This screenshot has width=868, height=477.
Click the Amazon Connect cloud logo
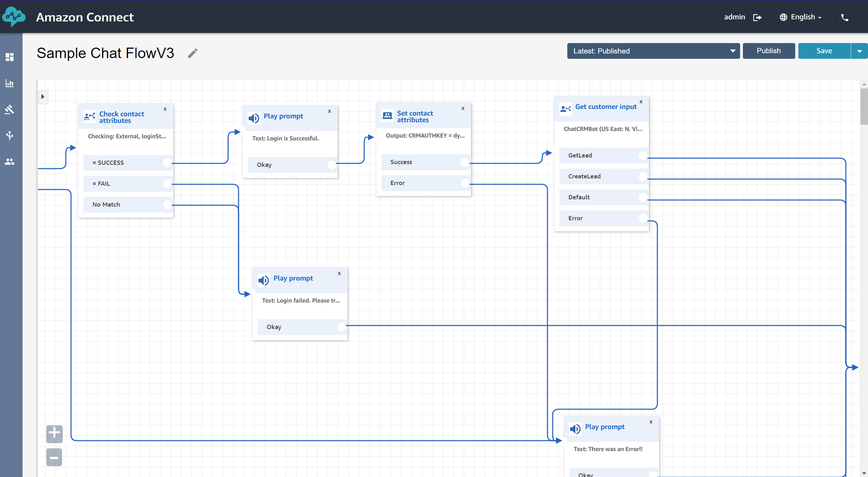click(14, 17)
